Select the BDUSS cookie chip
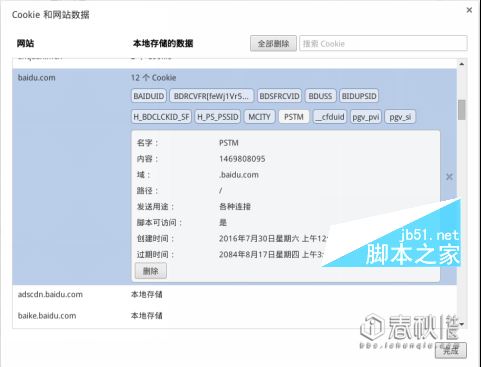The image size is (481, 367). [x=320, y=96]
